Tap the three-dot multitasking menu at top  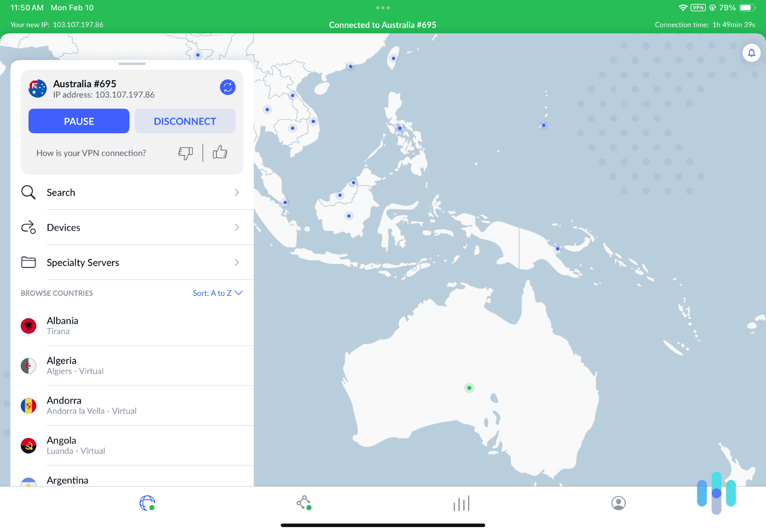(x=383, y=8)
